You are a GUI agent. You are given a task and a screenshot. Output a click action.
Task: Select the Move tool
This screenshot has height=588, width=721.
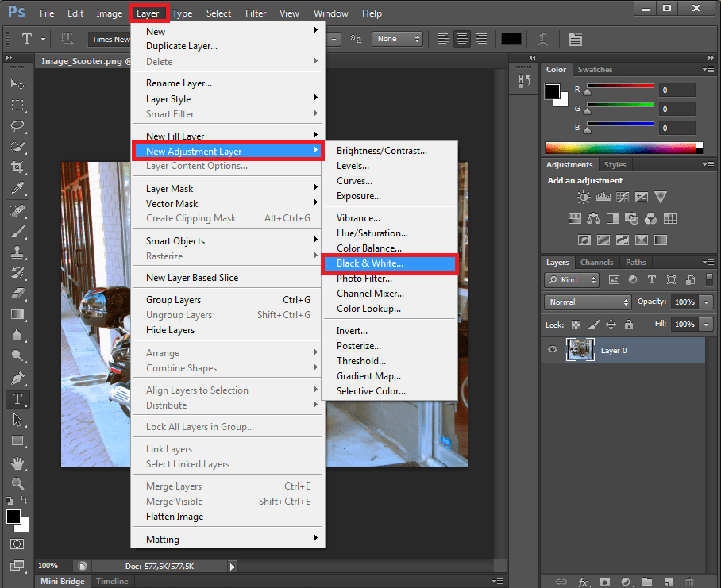tap(17, 85)
